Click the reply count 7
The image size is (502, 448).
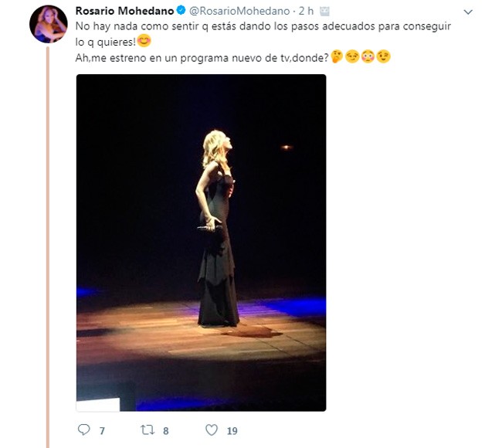[102, 431]
